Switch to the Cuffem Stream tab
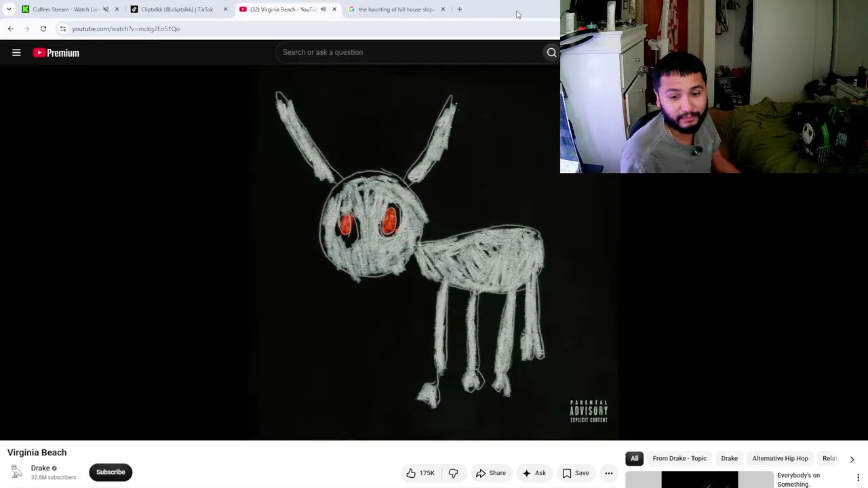Screen dimensions: 868x488 (x=64, y=9)
